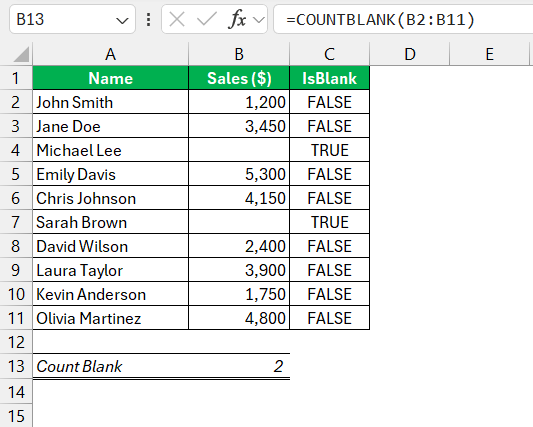Select column B header
The height and width of the screenshot is (427, 533).
(239, 54)
